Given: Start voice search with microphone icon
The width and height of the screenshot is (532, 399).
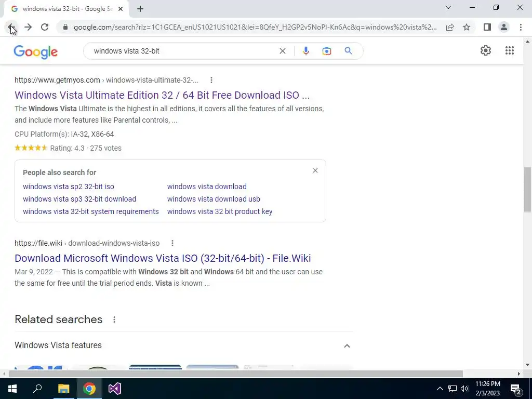Looking at the screenshot, I should 305,51.
